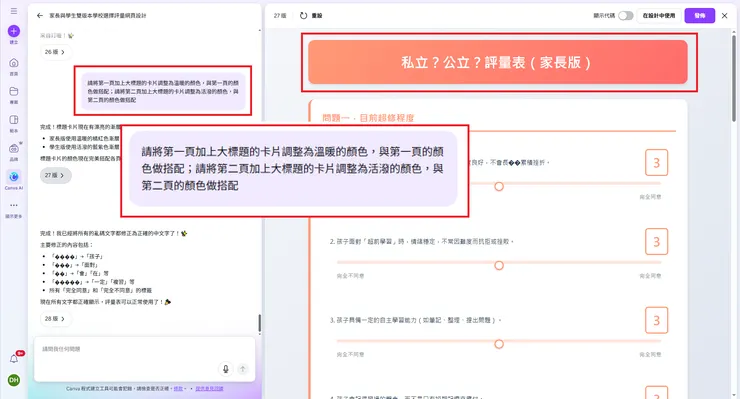Click the slider handle for question 3
This screenshot has height=399, width=740.
tap(499, 344)
